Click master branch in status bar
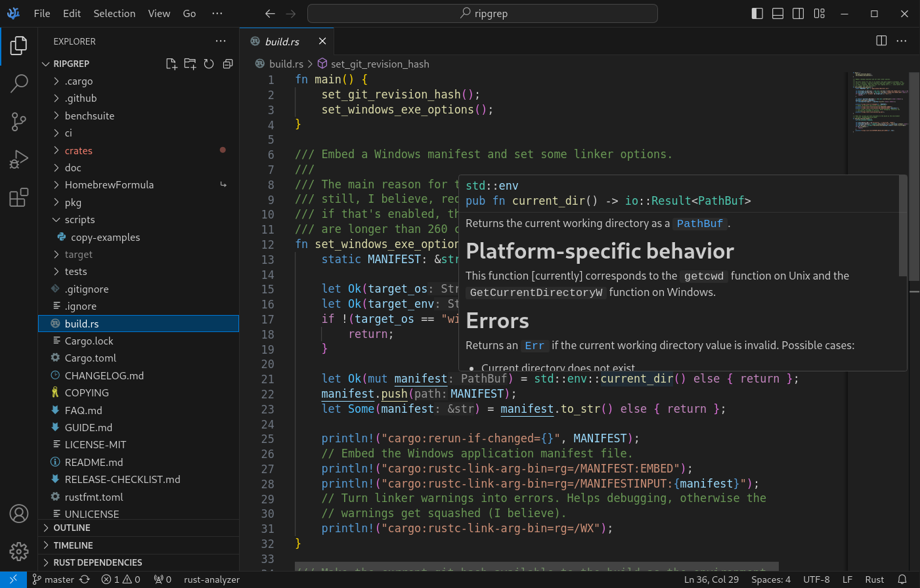Viewport: 920px width, 588px height. tap(54, 579)
